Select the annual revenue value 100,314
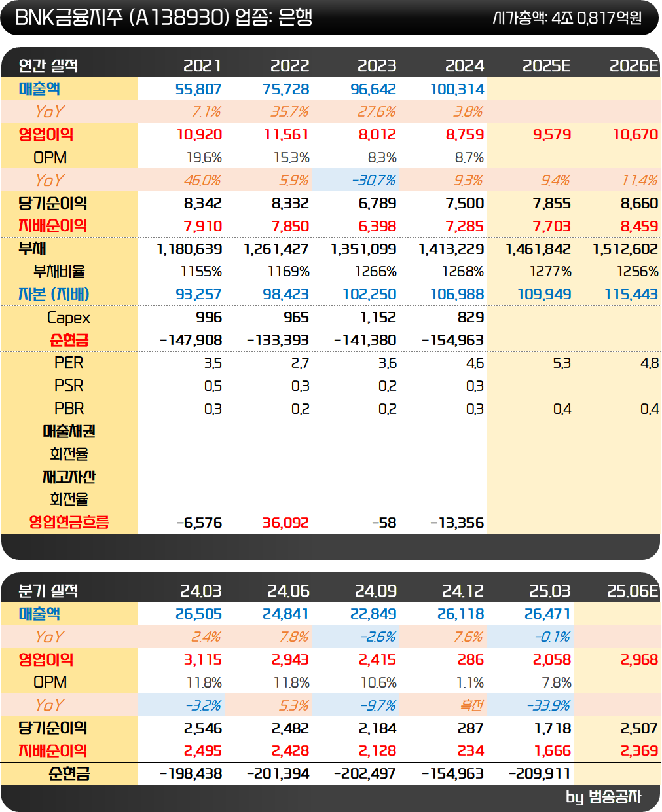This screenshot has width=662, height=812. pos(457,89)
